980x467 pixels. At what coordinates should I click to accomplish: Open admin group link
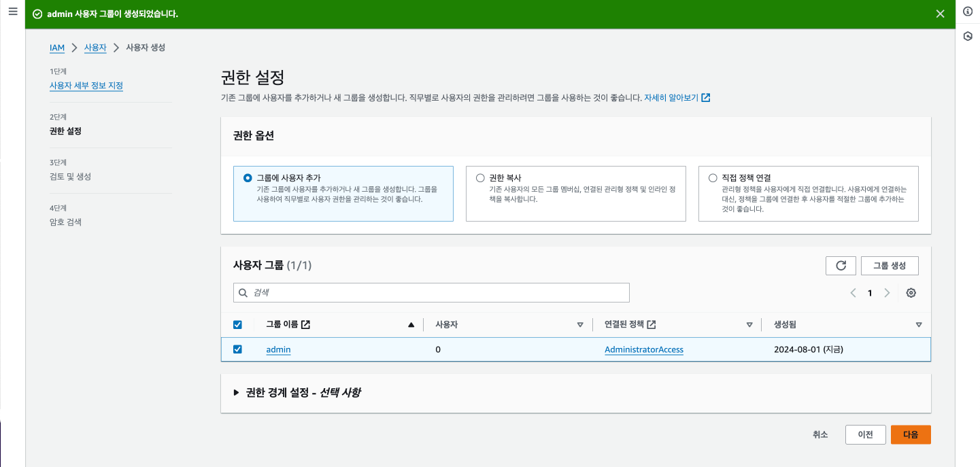coord(278,349)
